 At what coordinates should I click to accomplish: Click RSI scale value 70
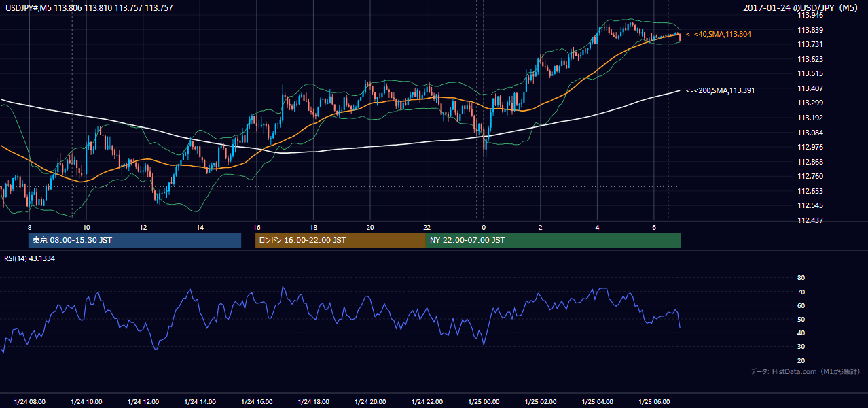pos(801,292)
